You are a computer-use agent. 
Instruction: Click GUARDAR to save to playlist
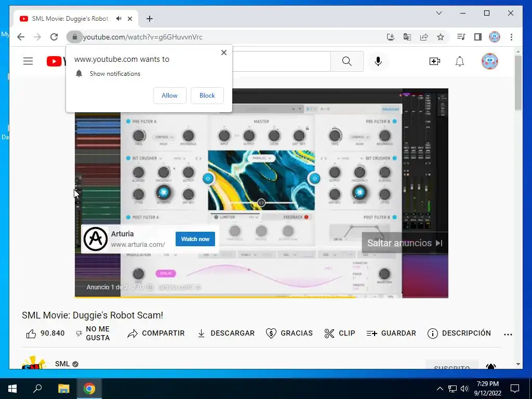point(391,334)
